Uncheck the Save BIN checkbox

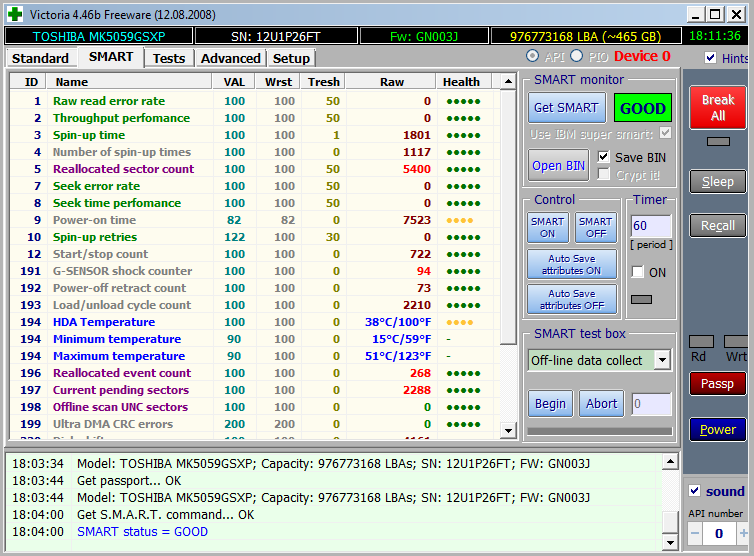click(603, 157)
